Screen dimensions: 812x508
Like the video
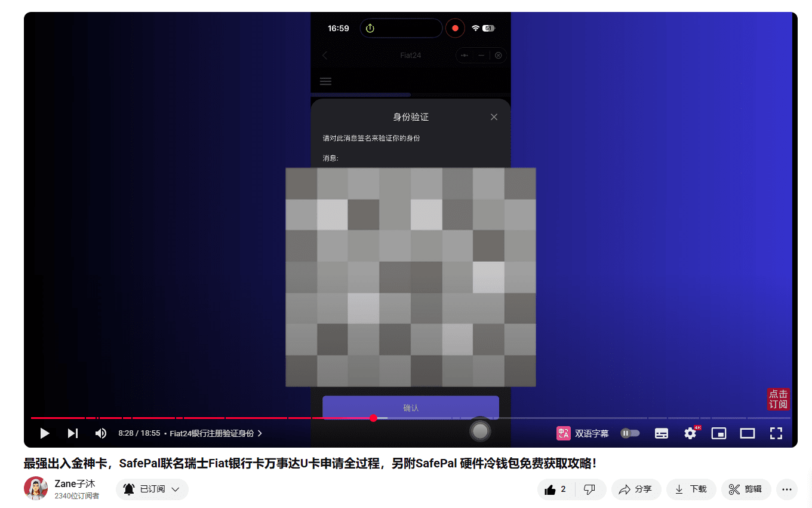pos(556,489)
